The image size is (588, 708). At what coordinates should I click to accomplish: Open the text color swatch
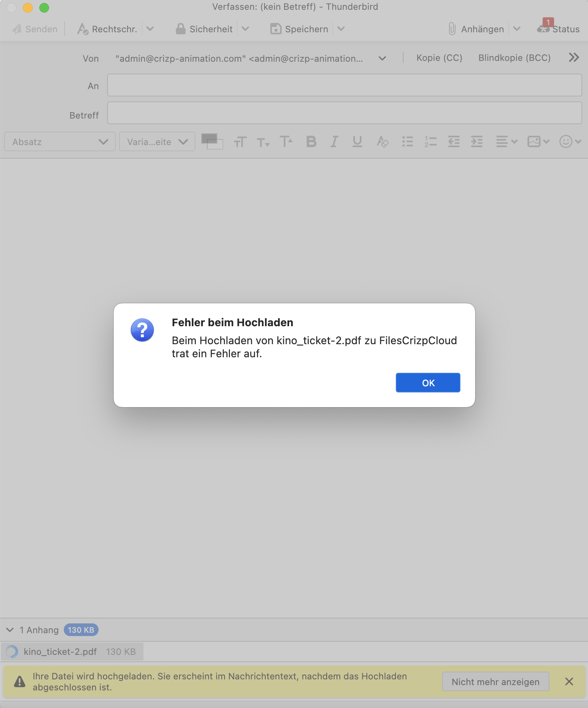(x=209, y=139)
